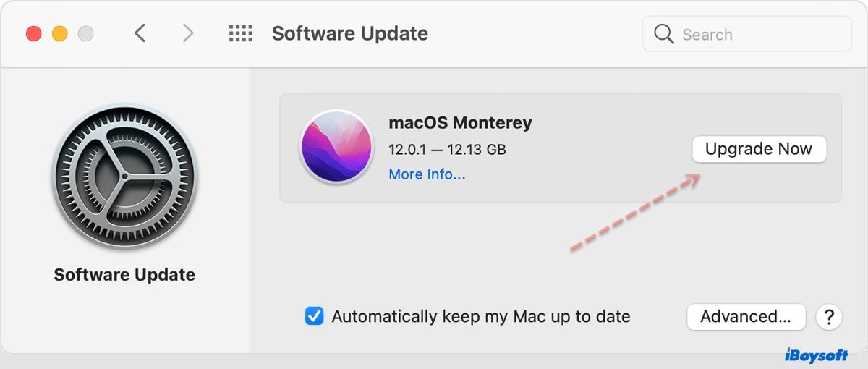Click the Upgrade Now button
Viewport: 868px width, 369px height.
tap(759, 149)
